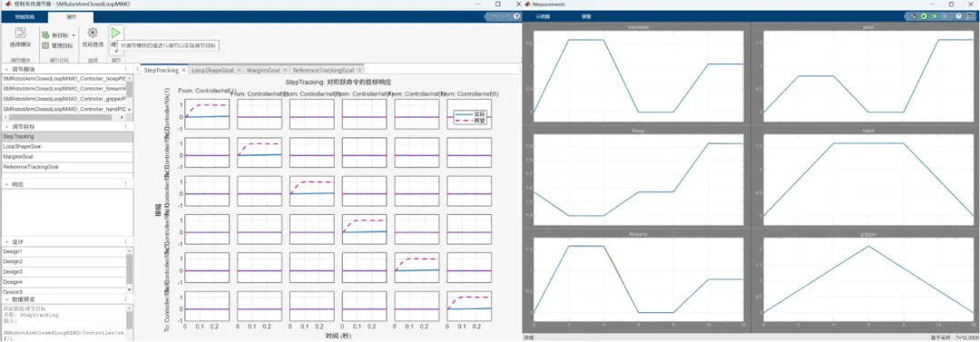Click the green Run icon in Measurements window
The height and width of the screenshot is (342, 980).
[923, 16]
